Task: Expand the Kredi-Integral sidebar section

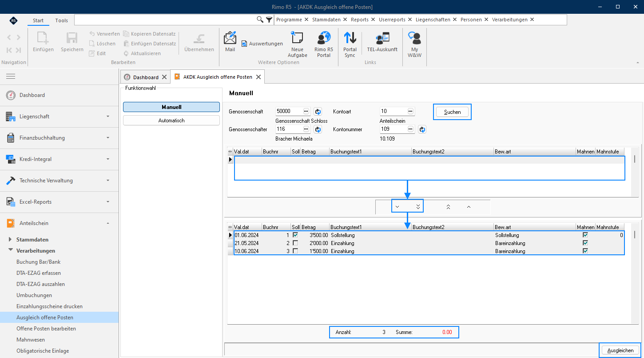Action: pos(59,159)
